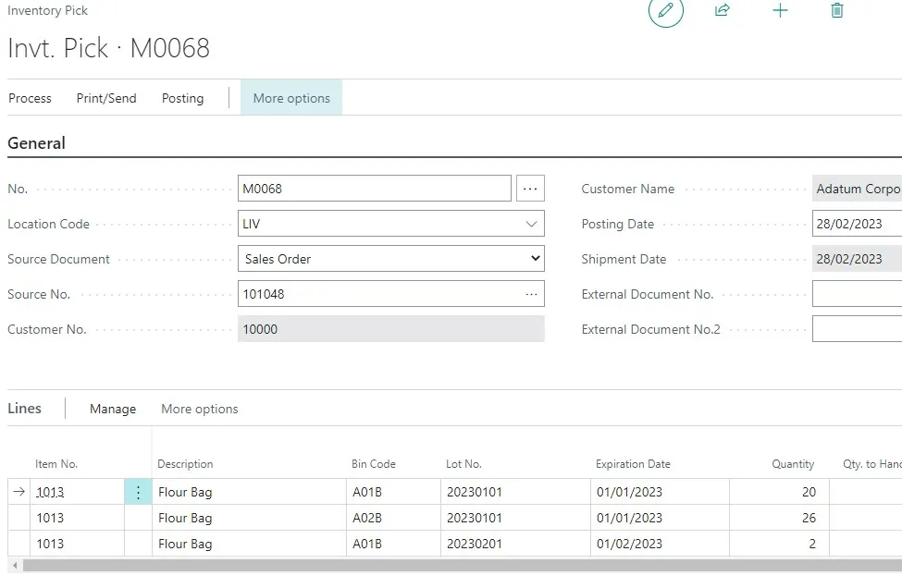
Task: Open the No. field ellipsis lookup button
Action: click(530, 189)
